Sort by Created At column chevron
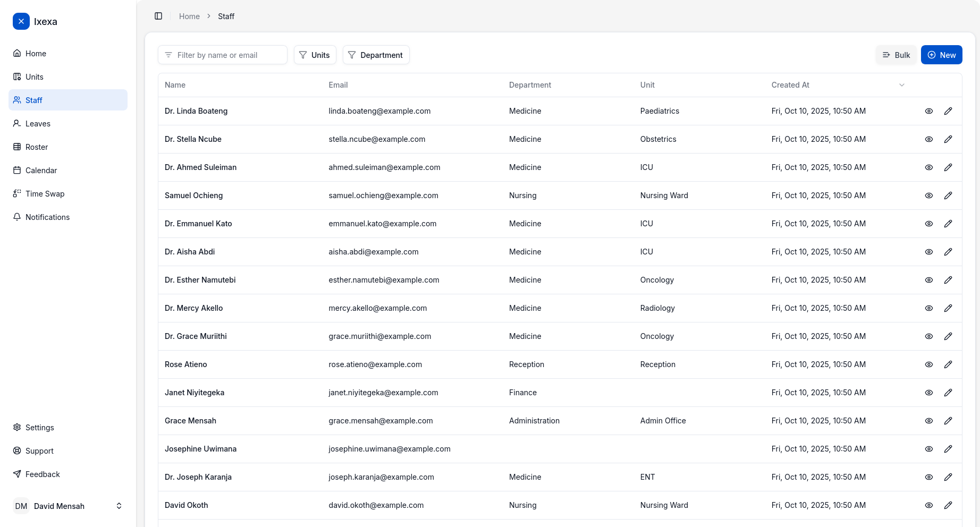 (x=901, y=85)
